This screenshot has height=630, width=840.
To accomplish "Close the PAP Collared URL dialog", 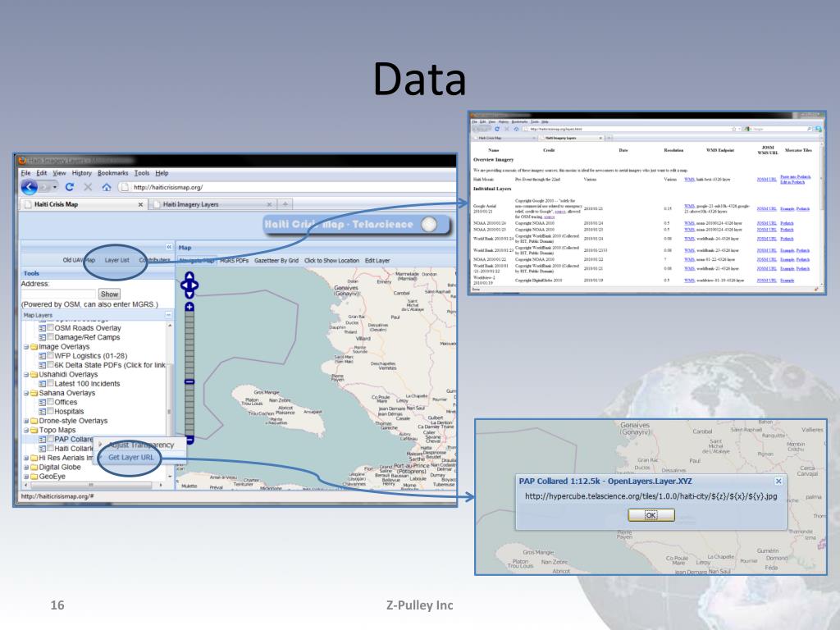I will click(778, 481).
